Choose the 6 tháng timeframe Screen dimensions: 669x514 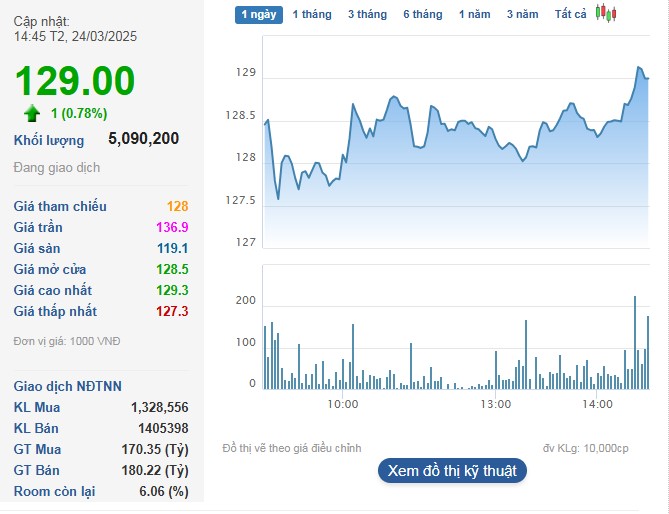422,14
